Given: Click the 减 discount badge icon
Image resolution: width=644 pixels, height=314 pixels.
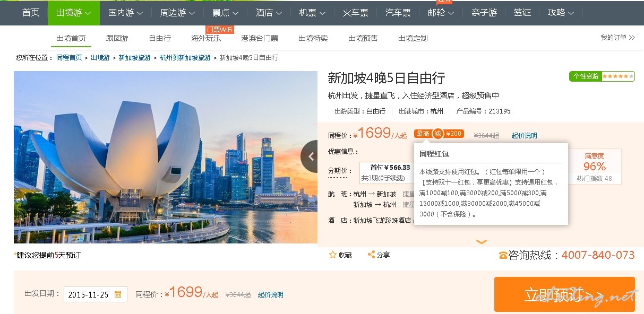Looking at the screenshot, I should coord(438,134).
